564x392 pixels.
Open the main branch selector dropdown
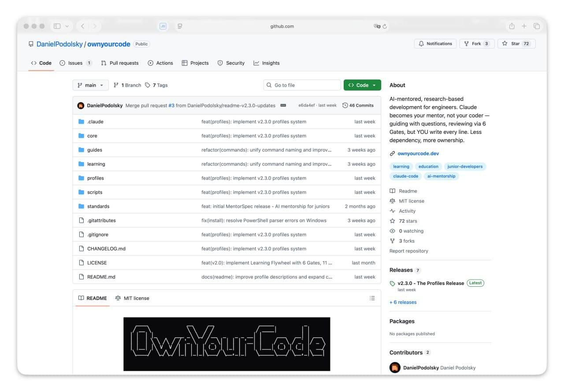pos(90,85)
